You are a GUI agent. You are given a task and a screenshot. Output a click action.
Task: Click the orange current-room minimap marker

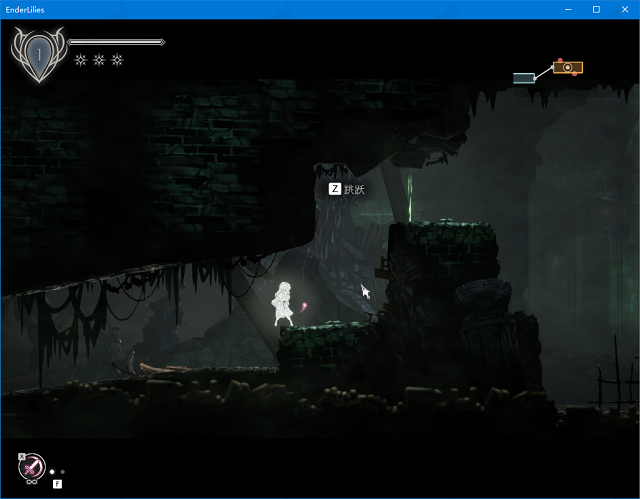(568, 67)
